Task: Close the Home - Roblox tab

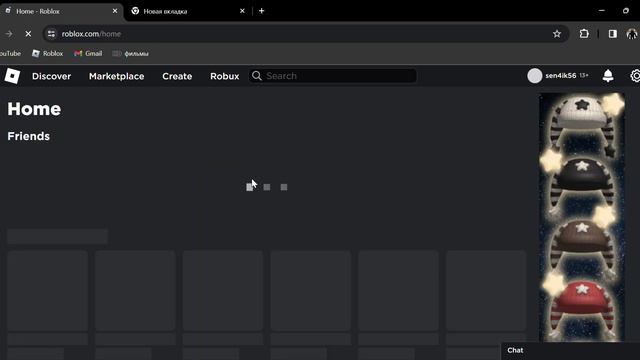Action: pyautogui.click(x=115, y=11)
